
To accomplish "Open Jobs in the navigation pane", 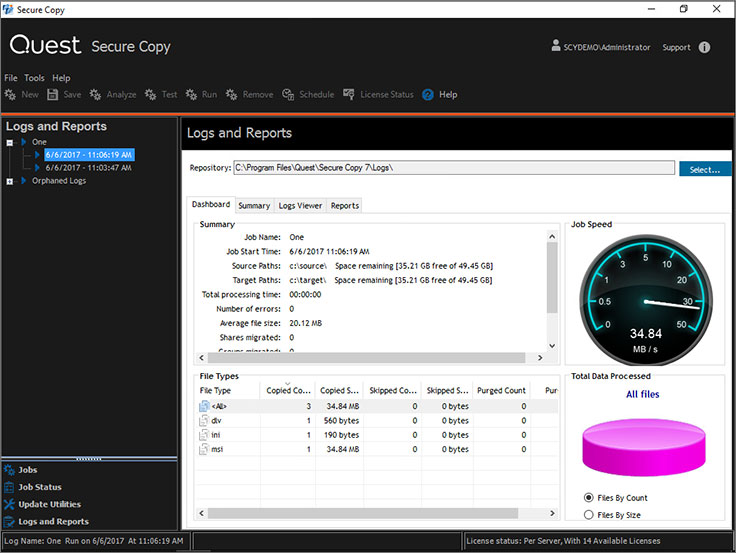I will click(x=28, y=470).
